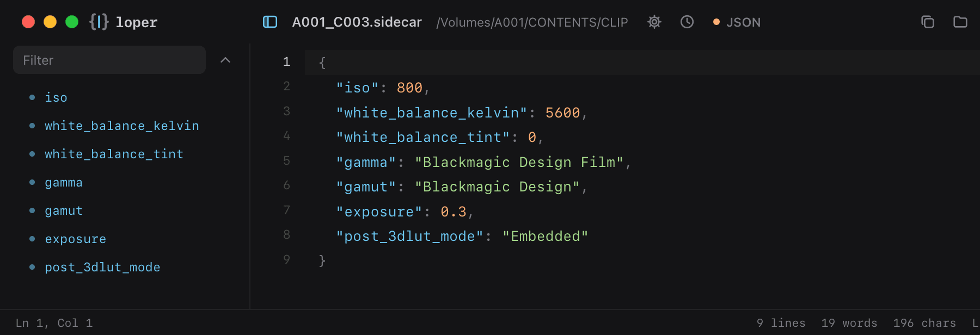The image size is (980, 335).
Task: Collapse the outline with the chevron
Action: (x=225, y=60)
